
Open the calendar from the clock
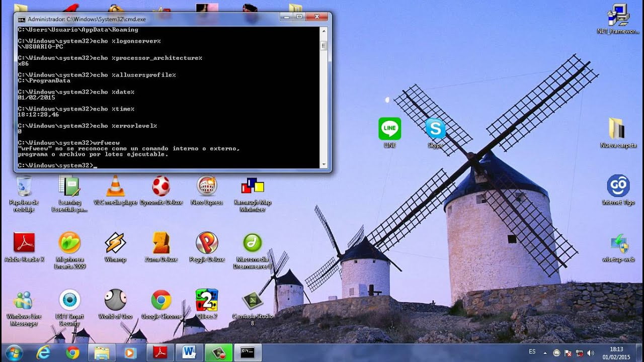[617, 353]
